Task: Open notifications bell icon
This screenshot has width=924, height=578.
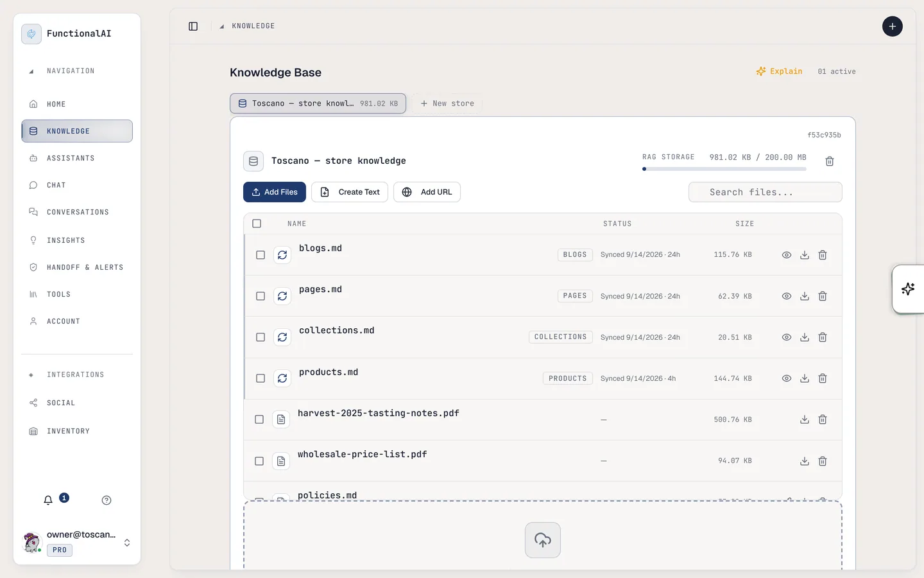Action: [x=48, y=500]
